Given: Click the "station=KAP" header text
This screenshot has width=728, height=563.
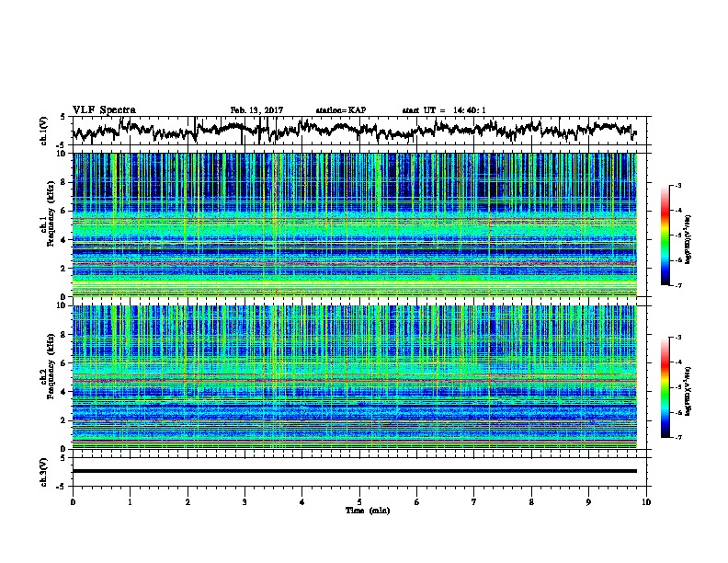Looking at the screenshot, I should (x=341, y=110).
